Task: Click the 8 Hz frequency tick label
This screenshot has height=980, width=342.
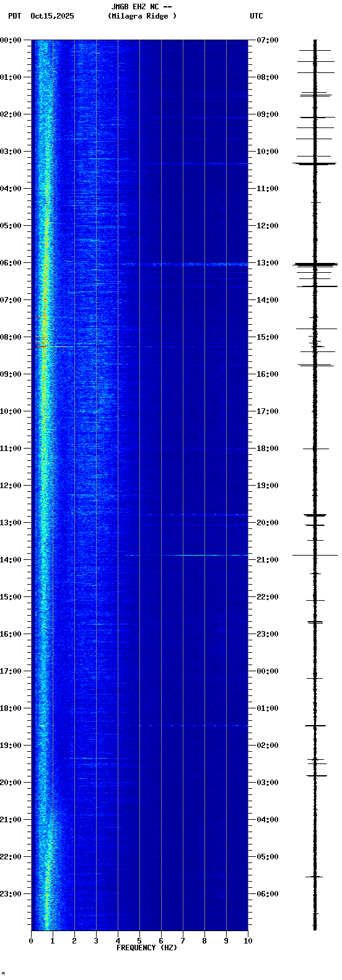Action: tap(204, 941)
